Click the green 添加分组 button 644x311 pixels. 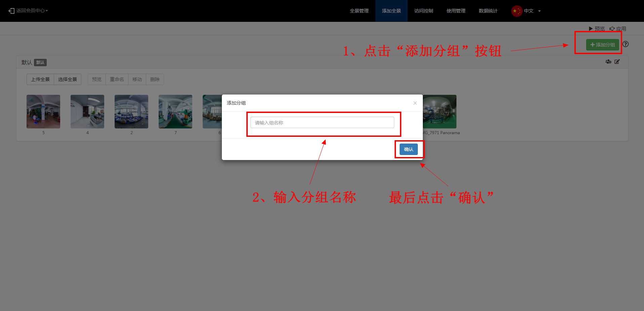[602, 45]
